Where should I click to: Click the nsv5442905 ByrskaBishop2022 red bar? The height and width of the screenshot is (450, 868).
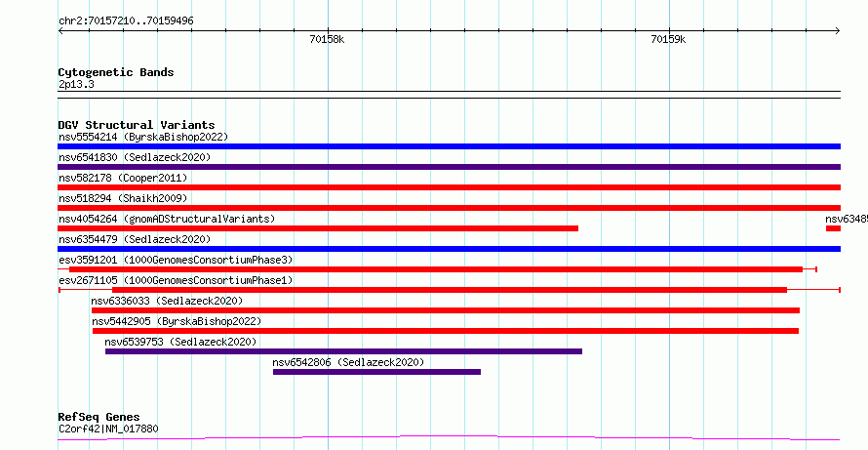coord(446,331)
